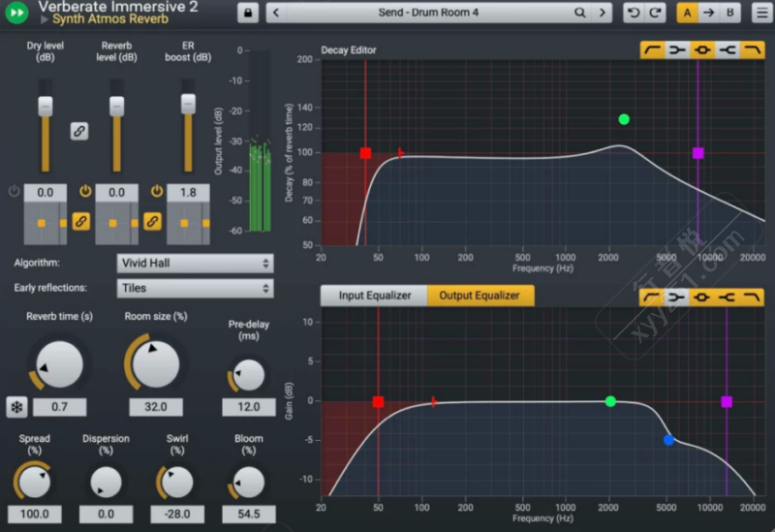Viewport: 775px width, 532px height.
Task: Toggle Equalizer low-shelf filter icon
Action: [676, 297]
